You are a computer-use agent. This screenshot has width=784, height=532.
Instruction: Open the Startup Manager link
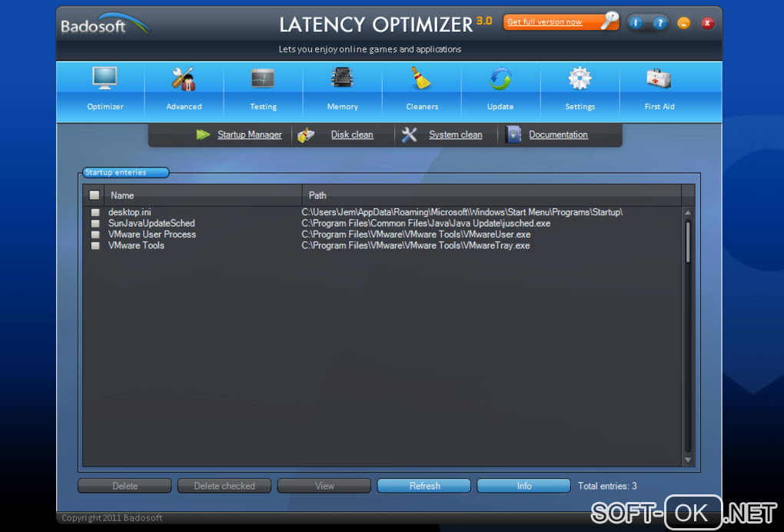250,135
